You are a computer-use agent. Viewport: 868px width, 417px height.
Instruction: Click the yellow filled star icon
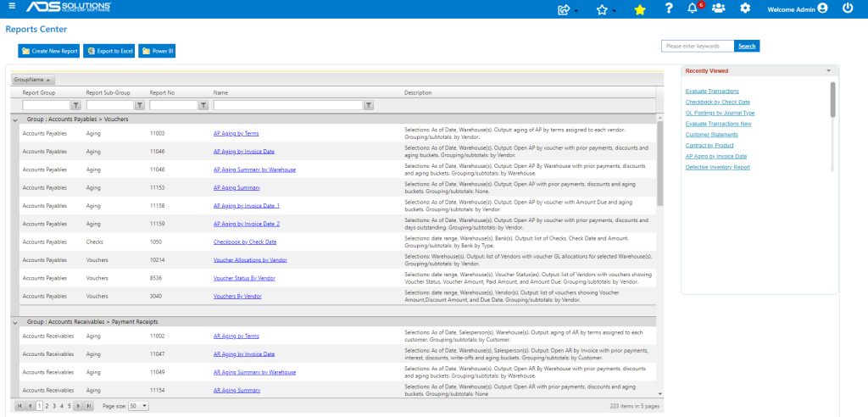(x=640, y=8)
